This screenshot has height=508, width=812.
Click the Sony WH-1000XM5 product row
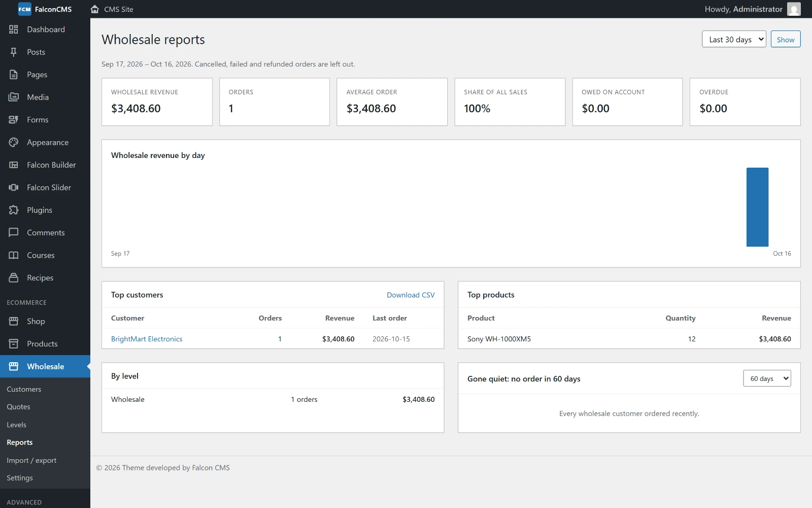tap(629, 339)
